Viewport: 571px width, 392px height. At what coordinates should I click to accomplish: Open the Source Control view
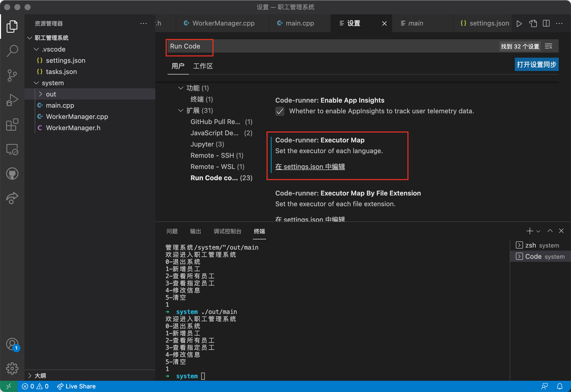tap(12, 76)
